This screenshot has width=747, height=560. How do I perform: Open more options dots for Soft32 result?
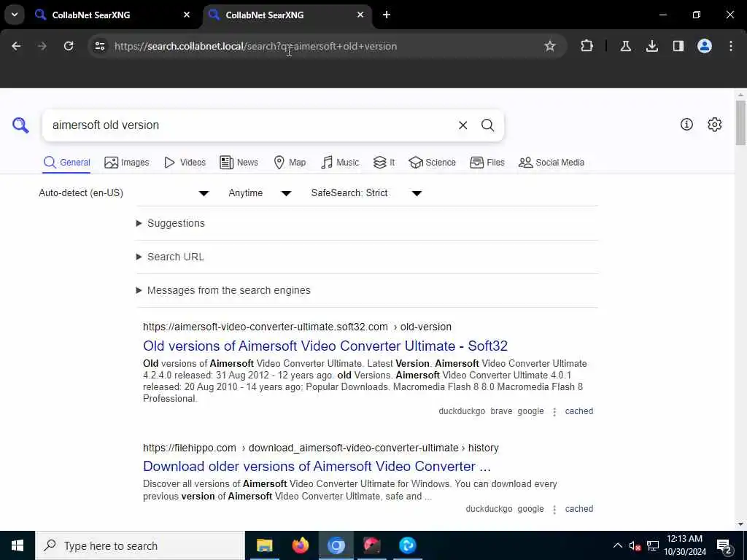point(554,412)
